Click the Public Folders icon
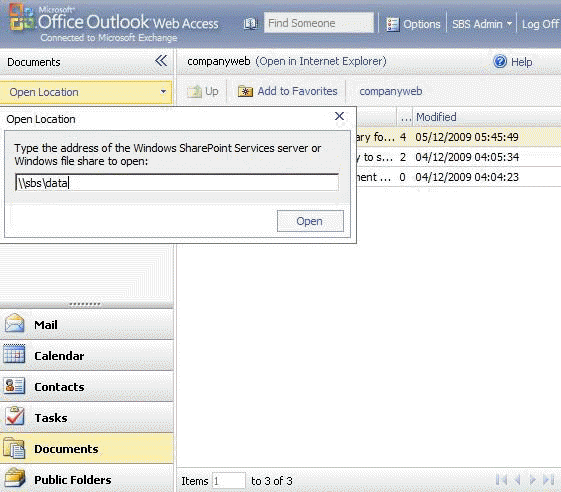 tap(15, 478)
